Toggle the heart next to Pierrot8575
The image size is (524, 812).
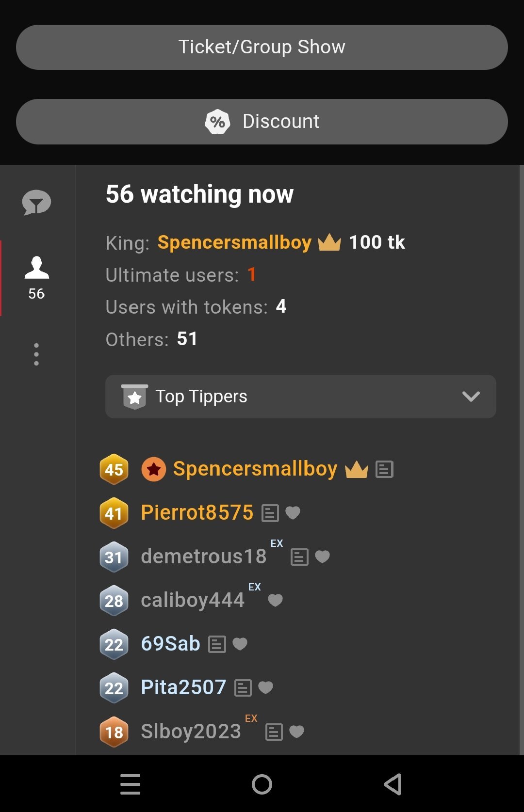click(x=293, y=512)
